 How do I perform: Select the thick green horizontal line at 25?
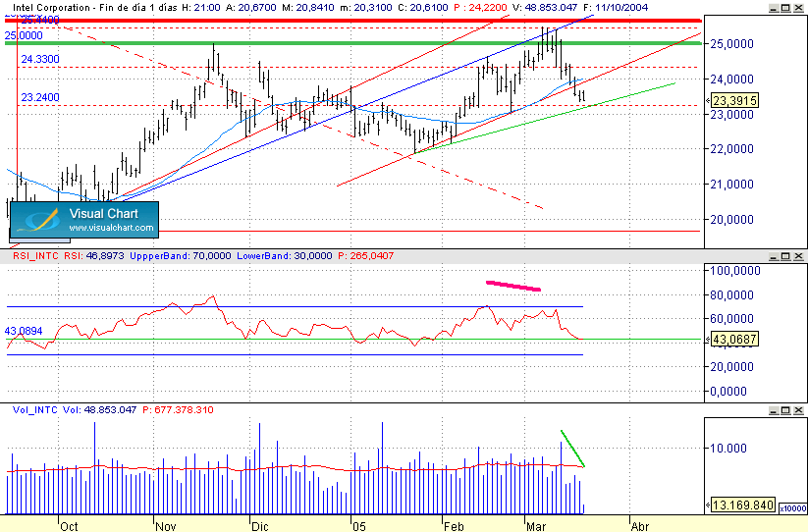[353, 43]
